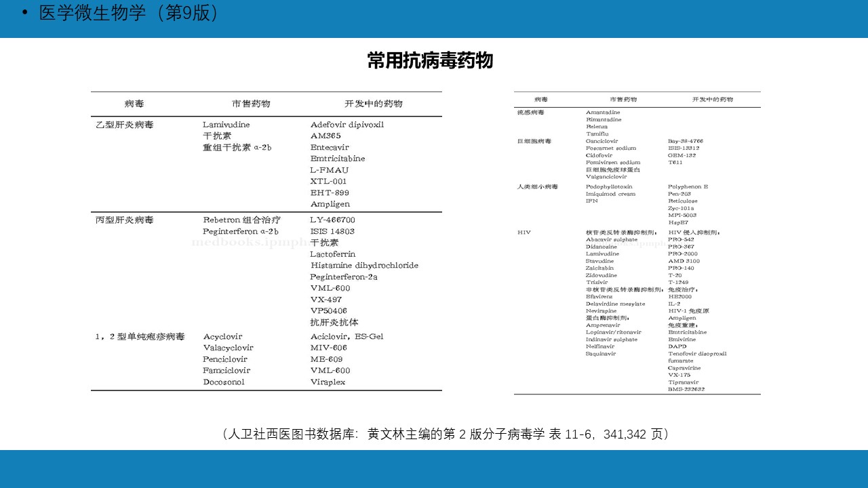Click the header text '医学微生物学（第9版）'
This screenshot has height=488, width=868.
[132, 13]
